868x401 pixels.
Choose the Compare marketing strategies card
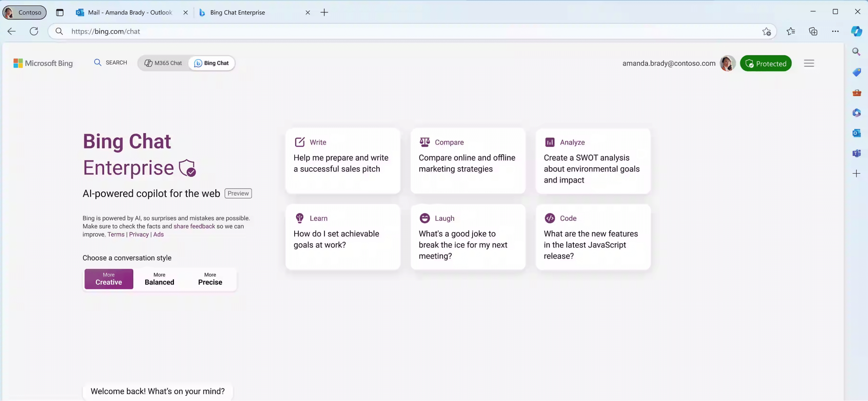(x=468, y=161)
